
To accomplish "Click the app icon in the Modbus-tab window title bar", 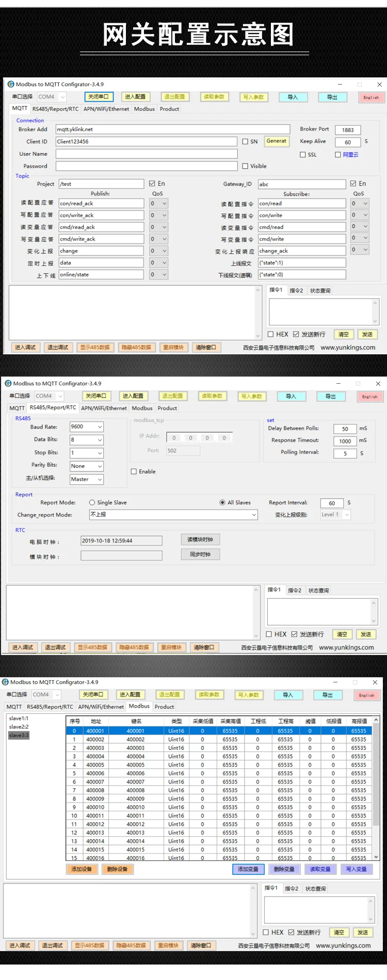I will 6,682.
